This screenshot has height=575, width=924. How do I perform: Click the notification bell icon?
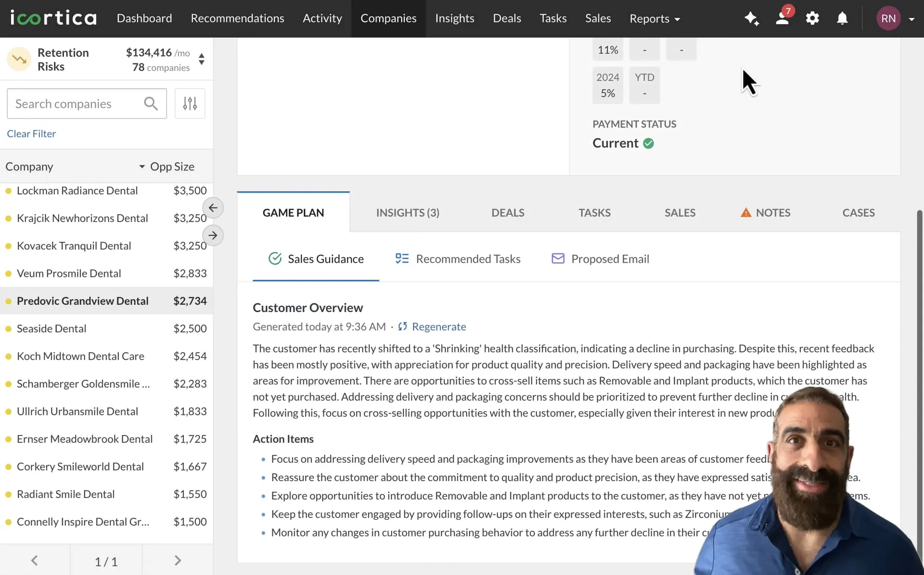coord(842,19)
